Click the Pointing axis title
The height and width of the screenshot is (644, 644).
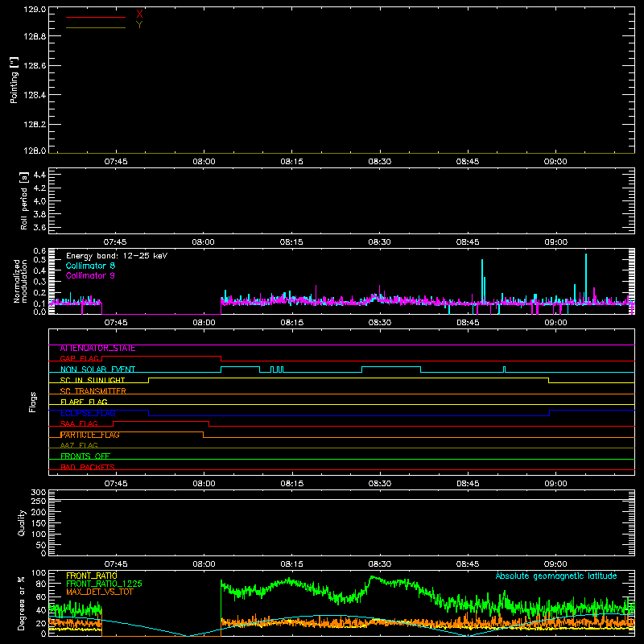point(14,80)
